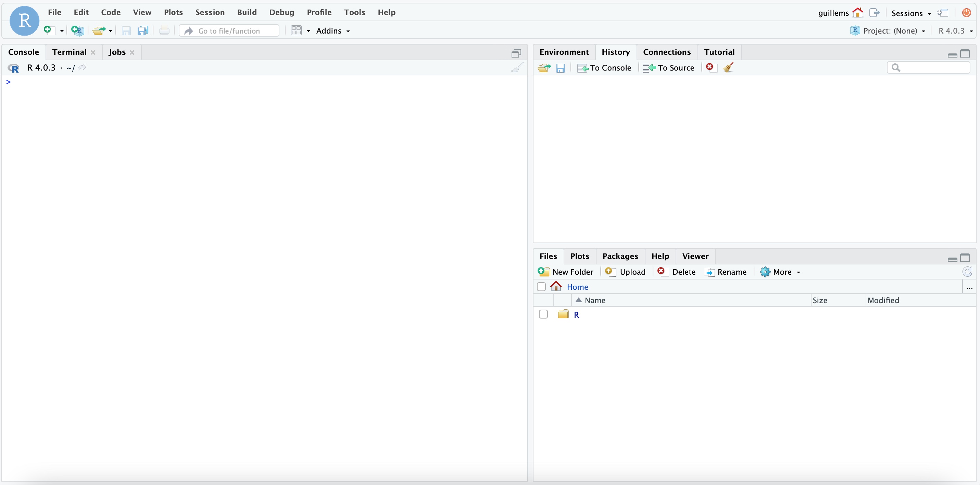Click the To Console history button
980x485 pixels.
coord(604,67)
